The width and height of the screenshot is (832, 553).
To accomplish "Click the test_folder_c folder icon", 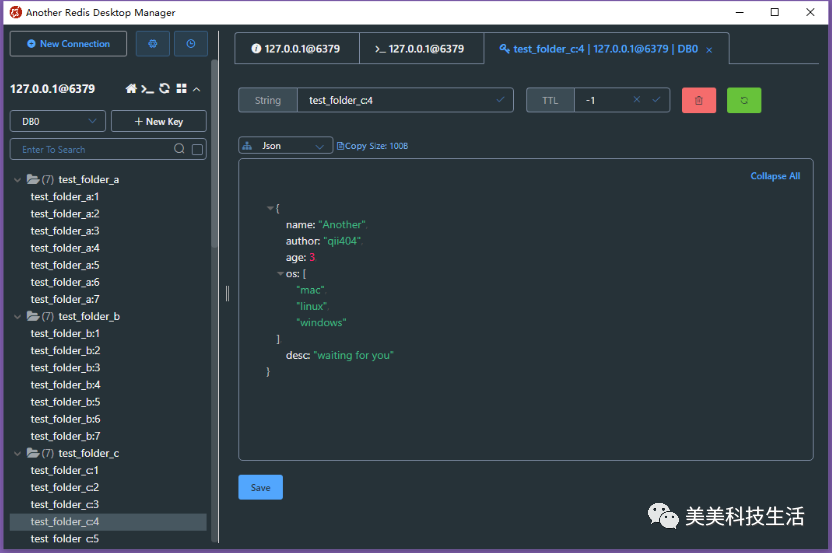I will tap(33, 453).
